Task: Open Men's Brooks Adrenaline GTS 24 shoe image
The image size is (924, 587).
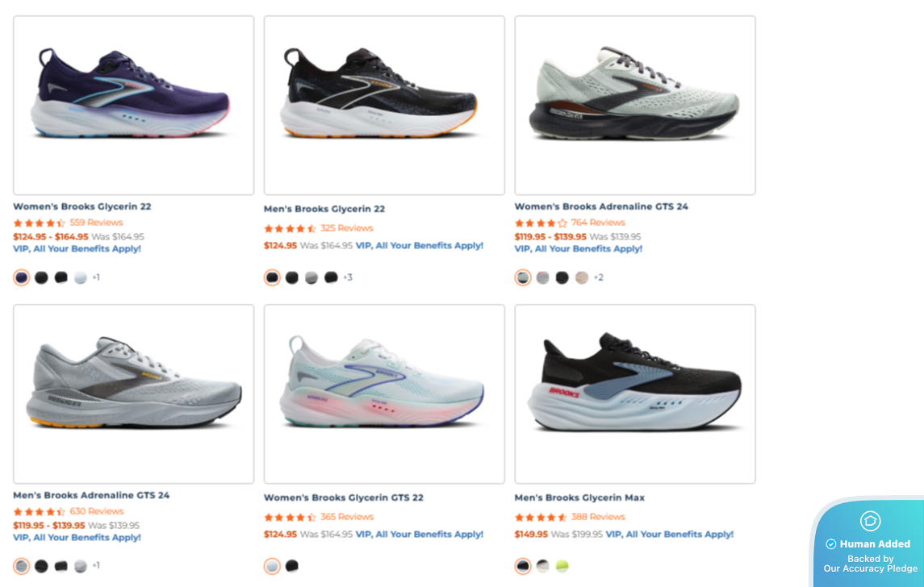Action: pyautogui.click(x=134, y=393)
